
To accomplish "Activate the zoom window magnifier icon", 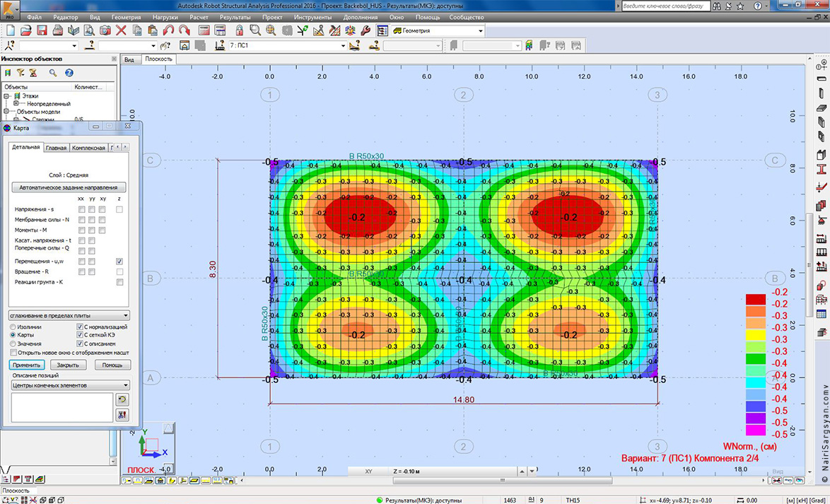I will [x=255, y=30].
